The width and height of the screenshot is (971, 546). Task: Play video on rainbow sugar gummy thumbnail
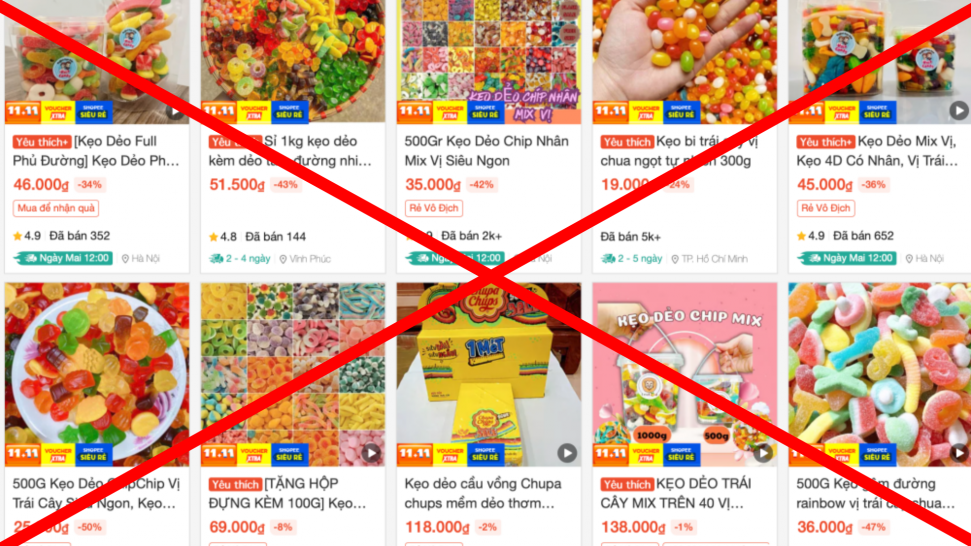point(959,453)
